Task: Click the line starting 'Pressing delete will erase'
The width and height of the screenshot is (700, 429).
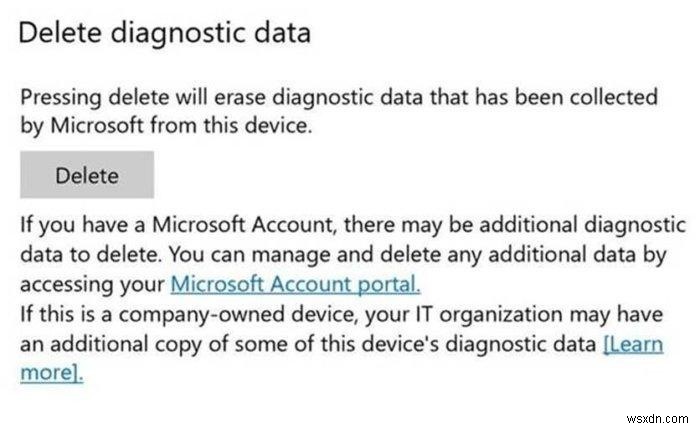Action: click(x=338, y=97)
